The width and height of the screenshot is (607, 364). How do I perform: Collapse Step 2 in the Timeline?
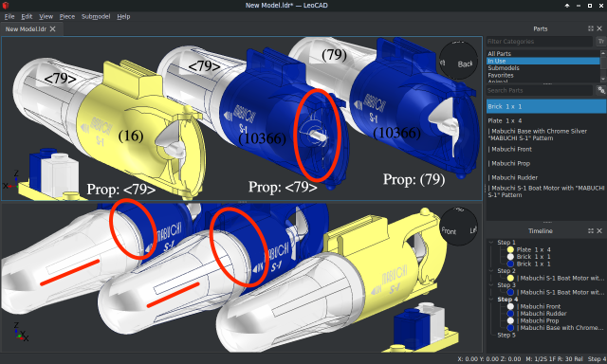coord(491,271)
